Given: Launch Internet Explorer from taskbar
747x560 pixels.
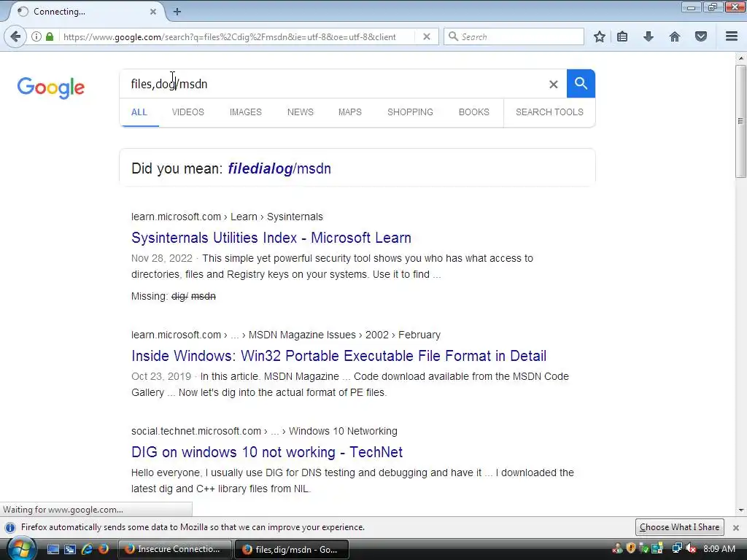Looking at the screenshot, I should 87,549.
